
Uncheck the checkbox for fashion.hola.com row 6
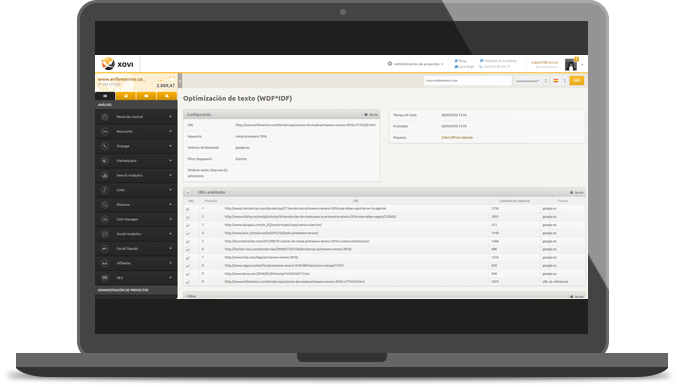(188, 250)
